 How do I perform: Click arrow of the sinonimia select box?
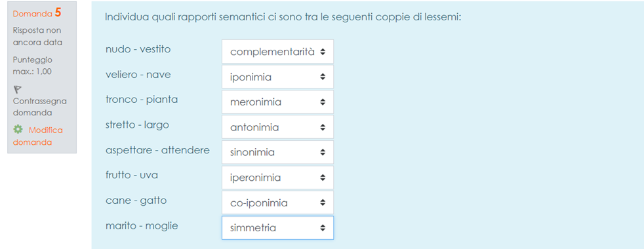click(x=323, y=152)
